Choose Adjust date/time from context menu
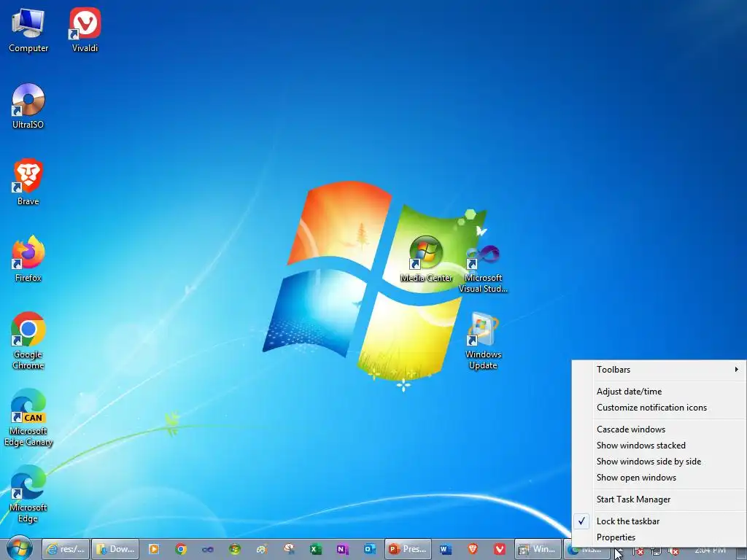Image resolution: width=747 pixels, height=560 pixels. (659, 392)
